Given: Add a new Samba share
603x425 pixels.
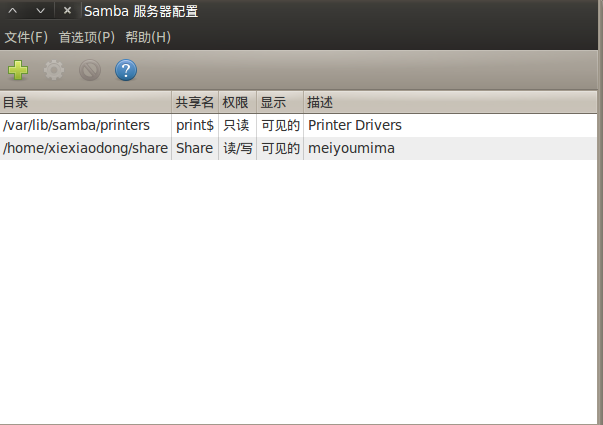Looking at the screenshot, I should [x=18, y=70].
